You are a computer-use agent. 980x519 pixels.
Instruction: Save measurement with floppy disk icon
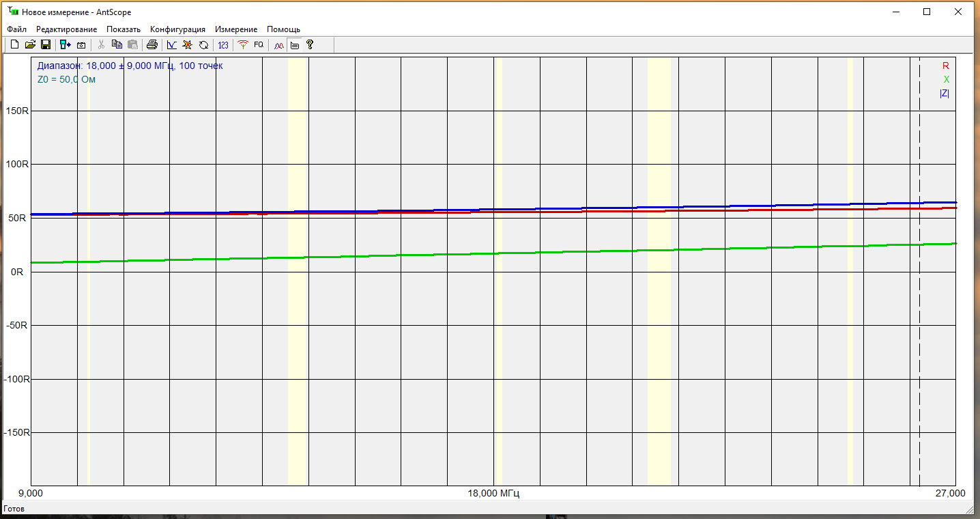click(46, 45)
